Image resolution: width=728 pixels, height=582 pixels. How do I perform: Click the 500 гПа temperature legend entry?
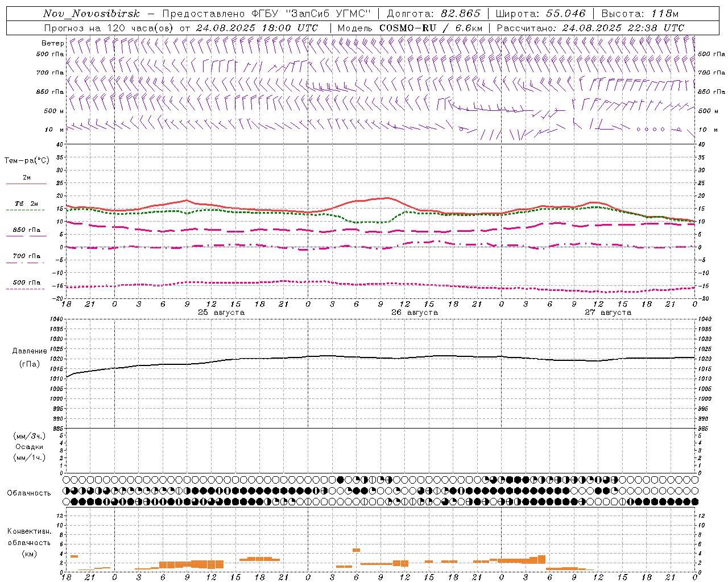[27, 282]
